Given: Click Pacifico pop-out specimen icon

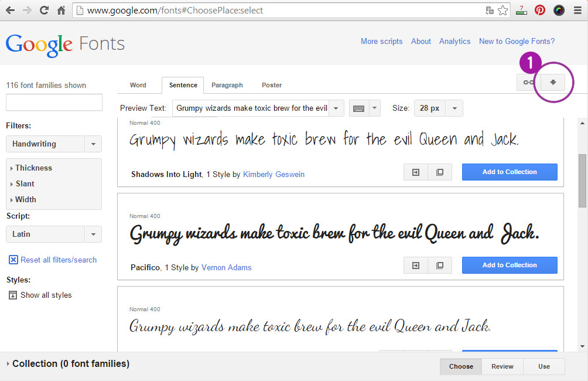Looking at the screenshot, I should 440,266.
